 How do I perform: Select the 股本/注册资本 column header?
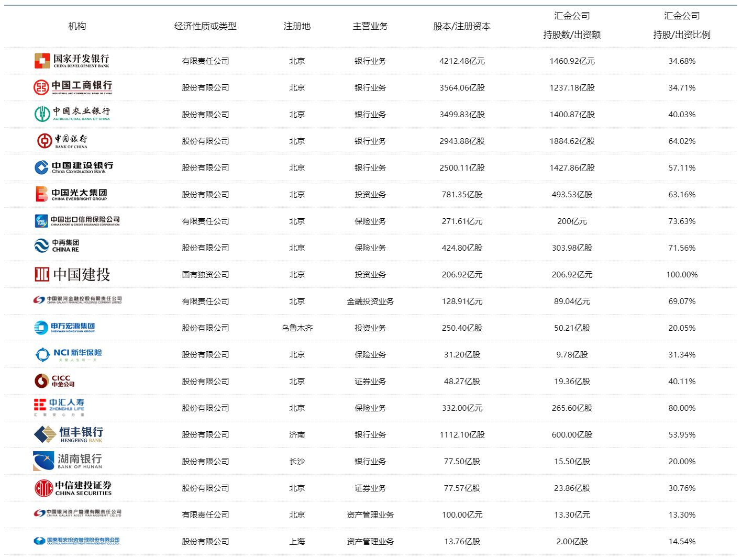(462, 26)
